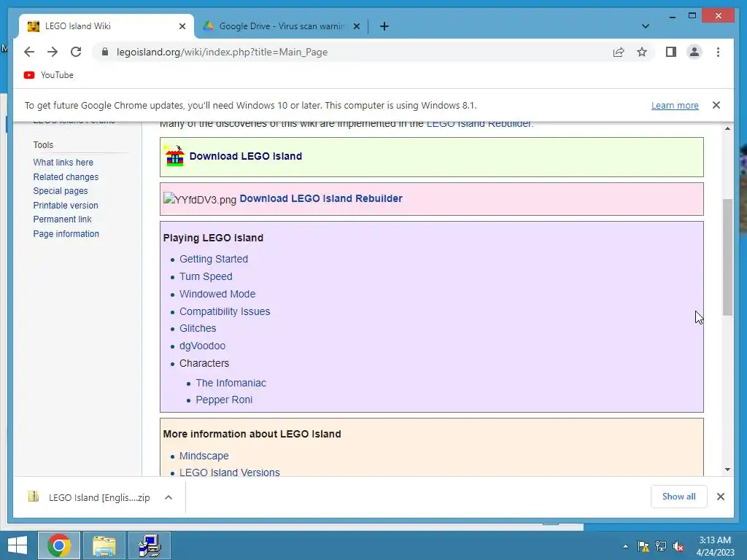Dismiss the Chrome update notification bar

716,105
